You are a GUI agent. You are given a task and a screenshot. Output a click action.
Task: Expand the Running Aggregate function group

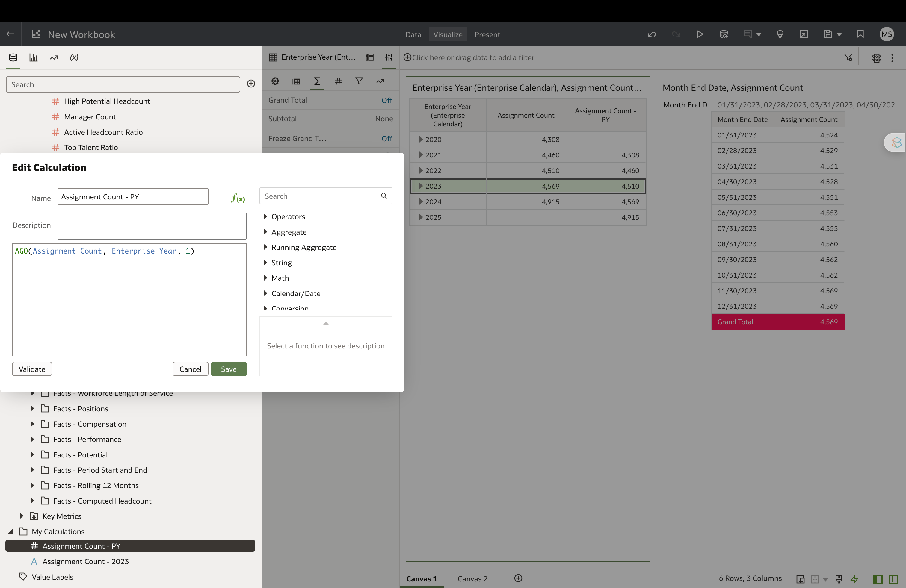point(265,247)
